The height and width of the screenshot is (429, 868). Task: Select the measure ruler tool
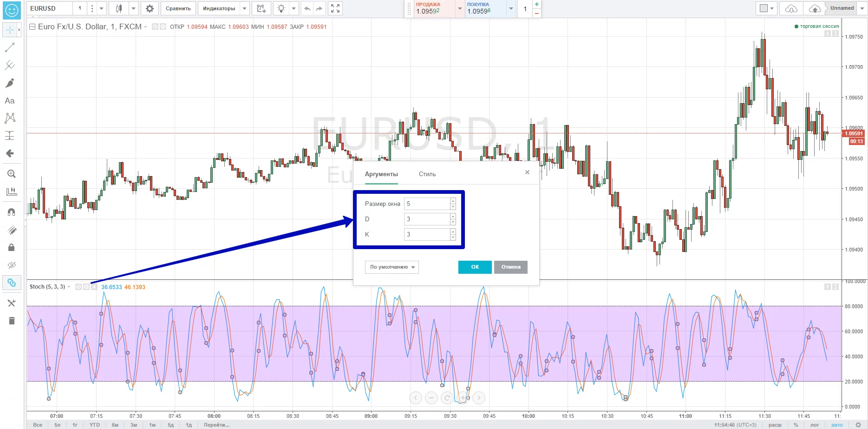click(x=11, y=191)
